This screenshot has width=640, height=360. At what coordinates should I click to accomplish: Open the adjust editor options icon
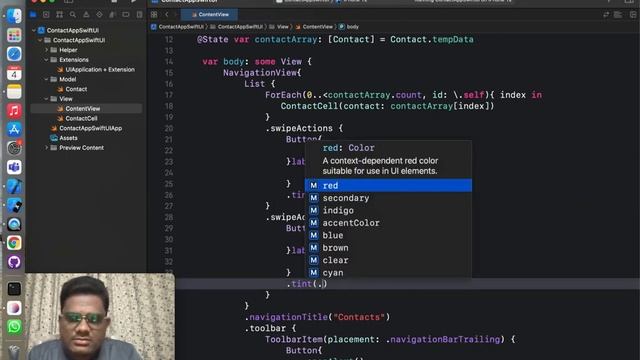coord(618,15)
